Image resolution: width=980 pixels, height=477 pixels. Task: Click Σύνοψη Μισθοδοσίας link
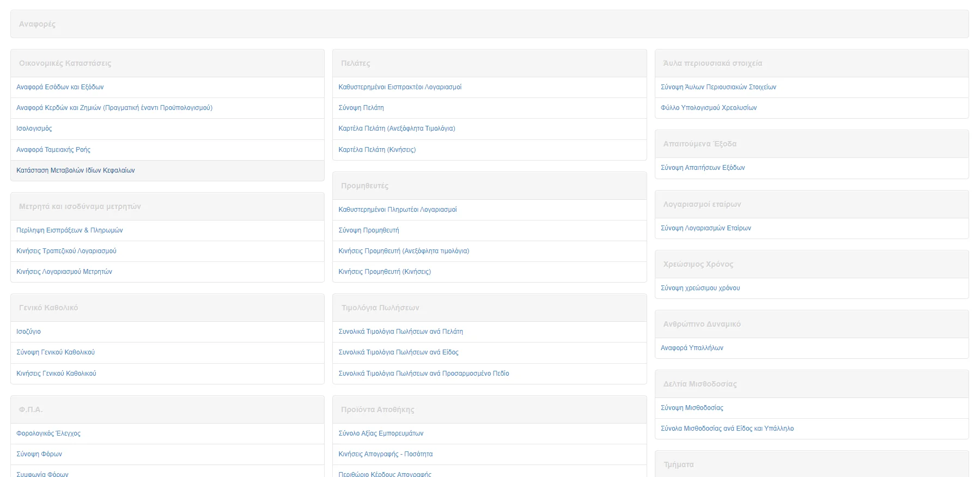click(692, 408)
